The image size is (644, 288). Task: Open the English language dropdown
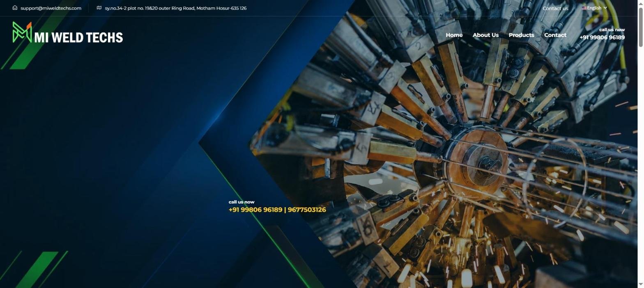(x=594, y=8)
